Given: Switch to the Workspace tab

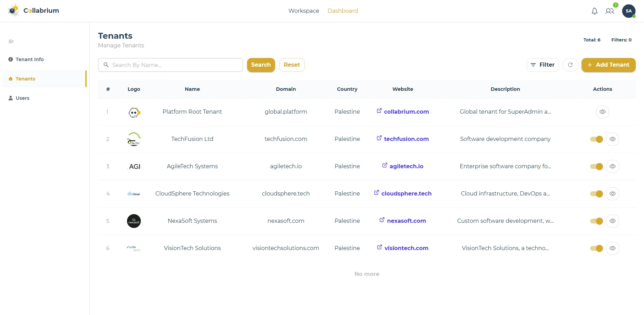Looking at the screenshot, I should click(304, 11).
